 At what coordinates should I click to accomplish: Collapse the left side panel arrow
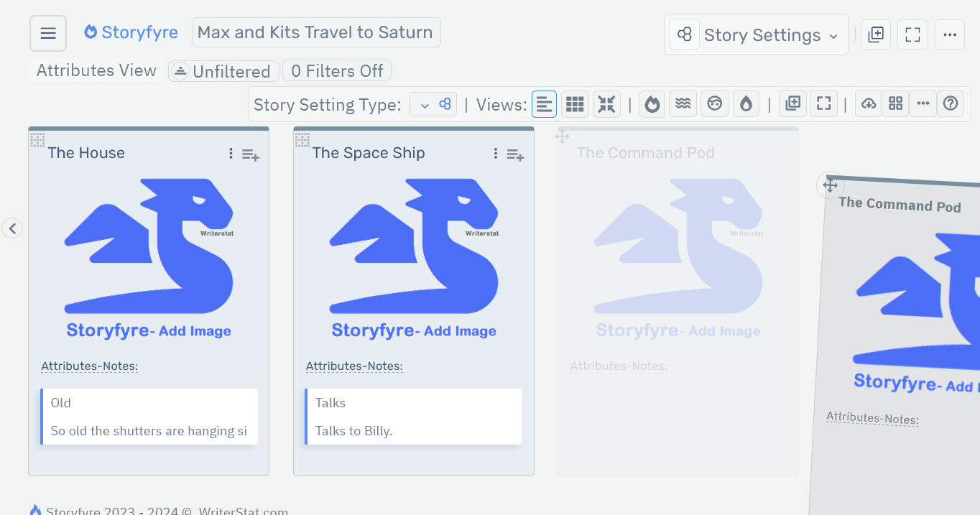click(x=12, y=228)
